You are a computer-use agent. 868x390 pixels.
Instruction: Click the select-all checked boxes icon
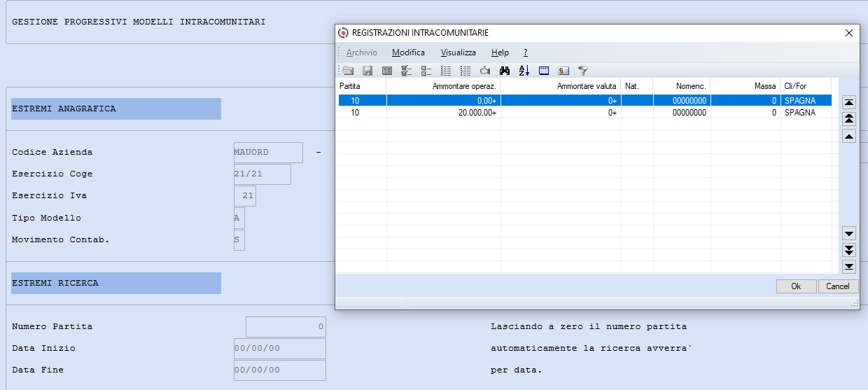point(407,71)
